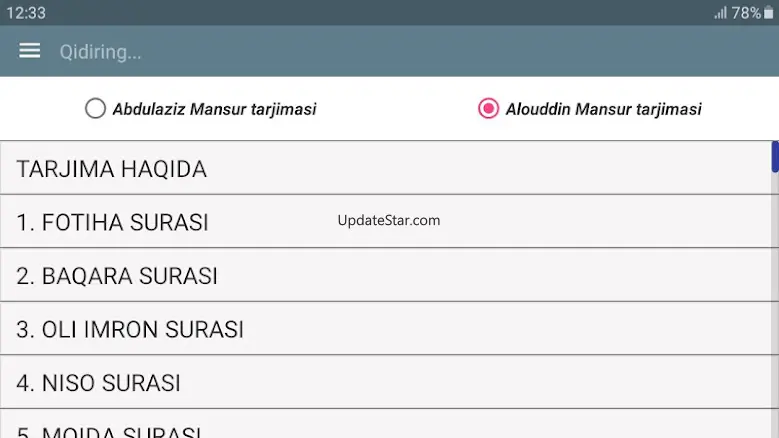Viewport: 779px width, 438px height.
Task: Select Abdulaziz Mansur tarjimasi radio button
Action: click(x=95, y=108)
